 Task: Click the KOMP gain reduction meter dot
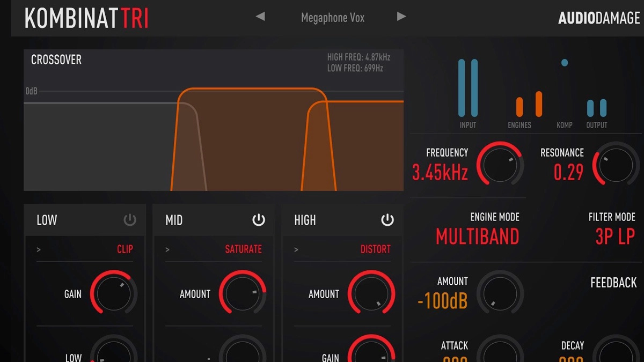[565, 63]
